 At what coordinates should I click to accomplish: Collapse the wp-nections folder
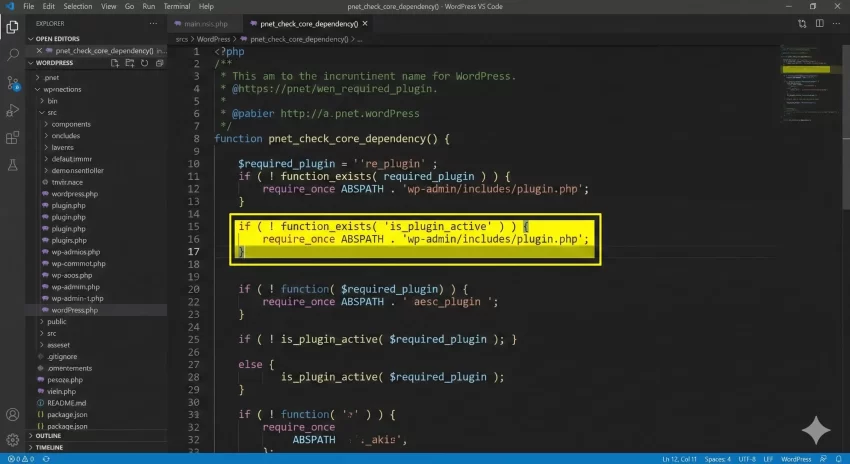(62, 89)
